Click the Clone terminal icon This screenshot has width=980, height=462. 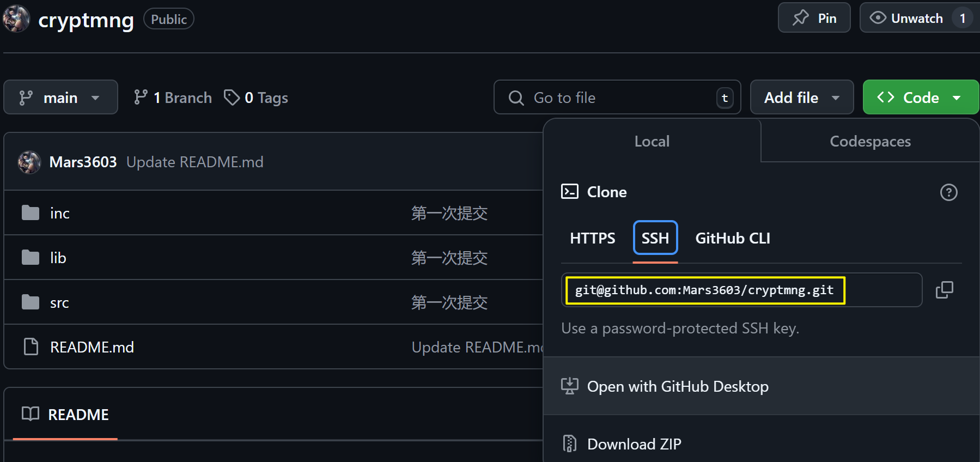coord(569,192)
